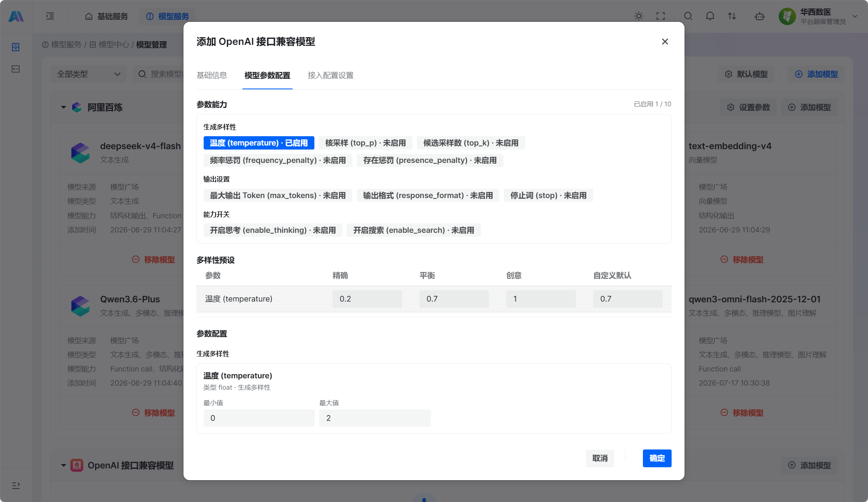This screenshot has height=502, width=868.
Task: Open 基础服务 top navigation item
Action: (107, 16)
